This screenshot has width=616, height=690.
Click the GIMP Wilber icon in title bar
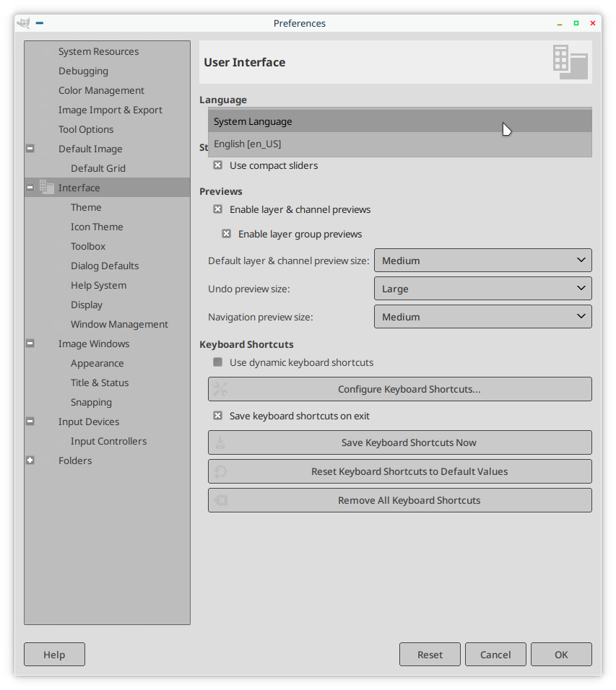tap(23, 23)
